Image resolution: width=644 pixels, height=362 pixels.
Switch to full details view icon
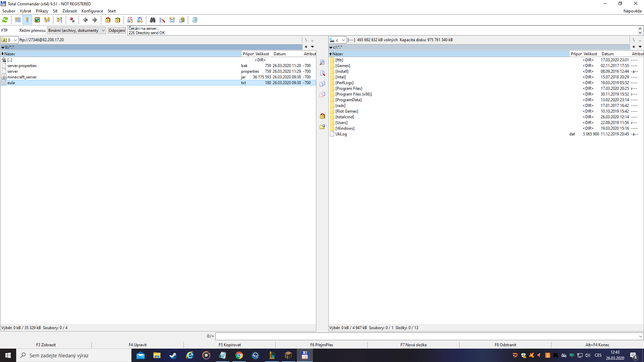[27, 20]
